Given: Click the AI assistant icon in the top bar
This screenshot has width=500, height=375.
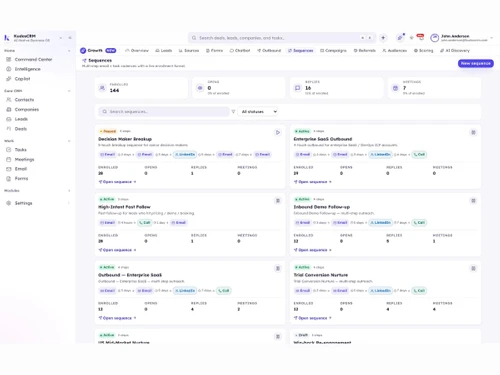Looking at the screenshot, I should (x=400, y=38).
